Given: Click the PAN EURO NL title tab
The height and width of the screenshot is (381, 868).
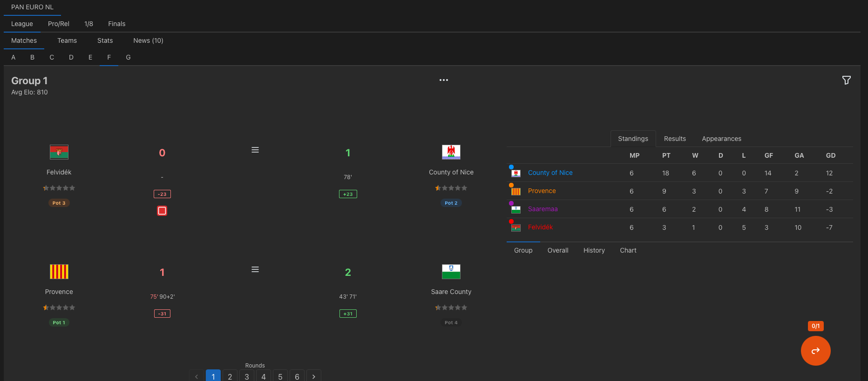Looking at the screenshot, I should click(32, 7).
